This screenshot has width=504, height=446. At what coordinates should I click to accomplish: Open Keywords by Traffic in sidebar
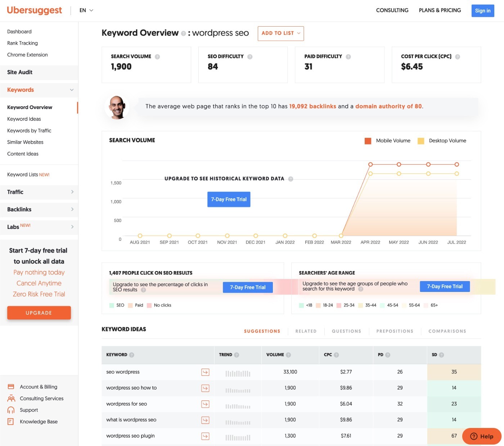pyautogui.click(x=29, y=131)
